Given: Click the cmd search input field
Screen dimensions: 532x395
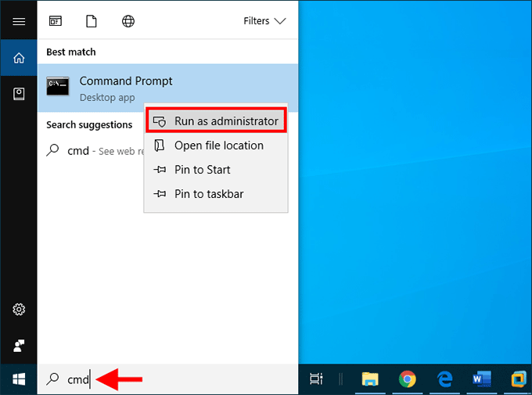Looking at the screenshot, I should point(167,379).
